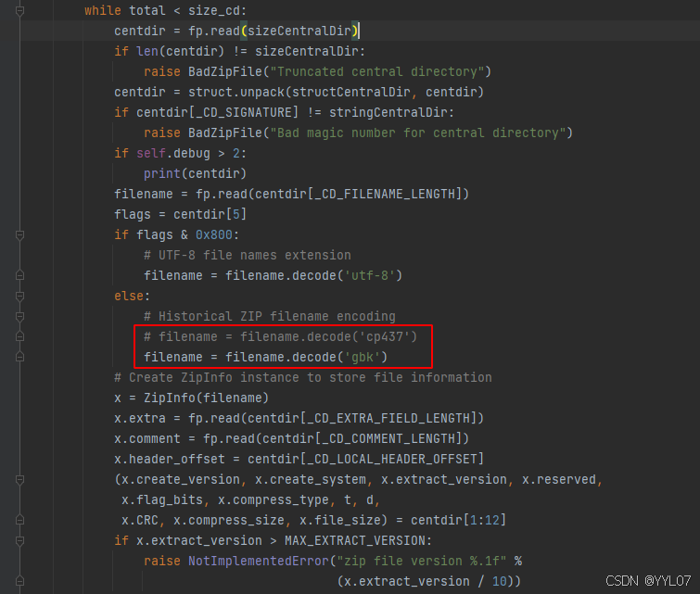Click fold end marker beside the 'x.CRC, x.compress_size' line
The image size is (700, 594).
(x=19, y=521)
